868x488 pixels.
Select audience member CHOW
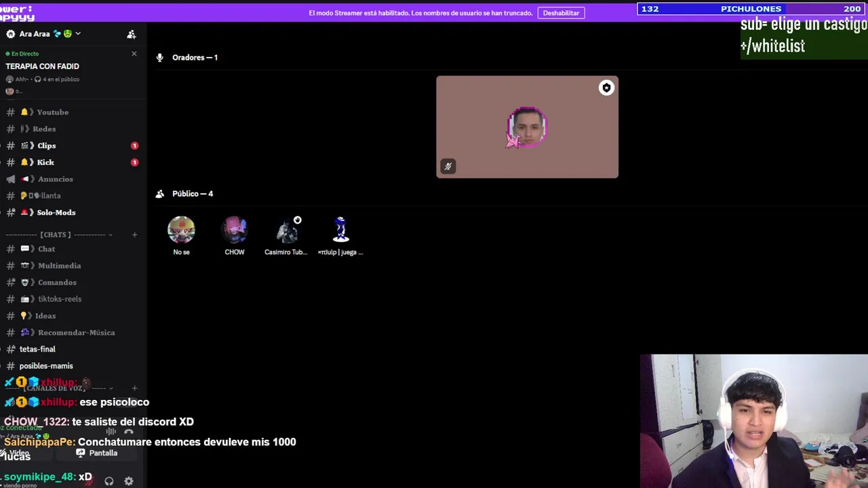pos(235,236)
